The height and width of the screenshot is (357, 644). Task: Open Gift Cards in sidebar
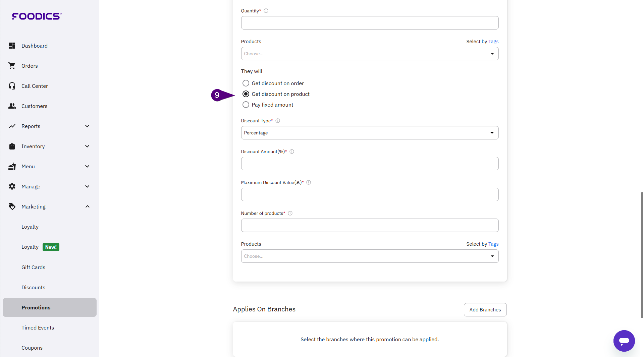click(x=33, y=267)
